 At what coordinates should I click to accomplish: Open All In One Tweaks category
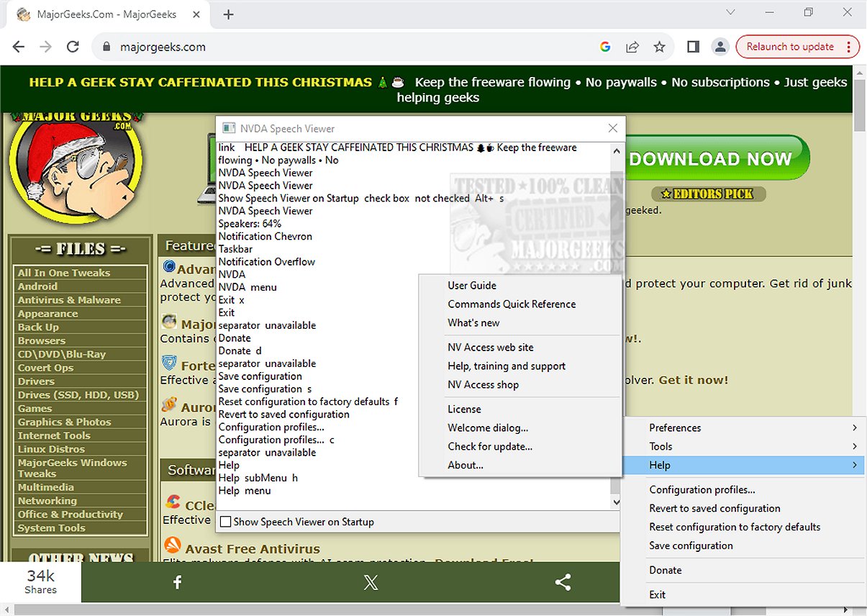coord(64,273)
